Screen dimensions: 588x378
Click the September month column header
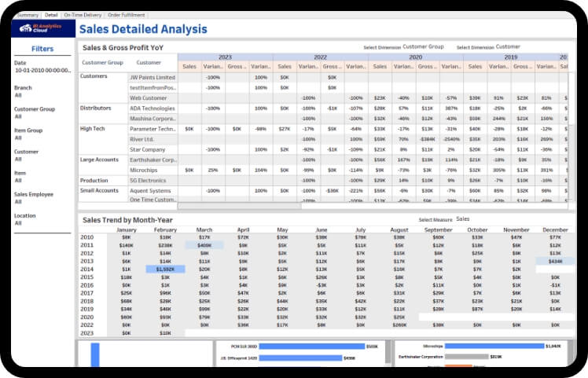point(438,229)
